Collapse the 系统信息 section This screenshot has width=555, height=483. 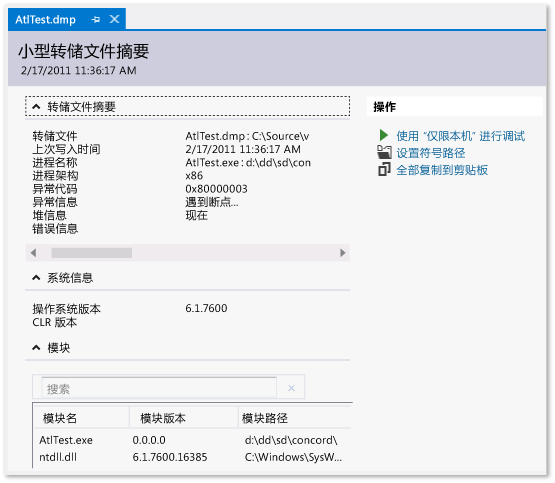pyautogui.click(x=36, y=278)
